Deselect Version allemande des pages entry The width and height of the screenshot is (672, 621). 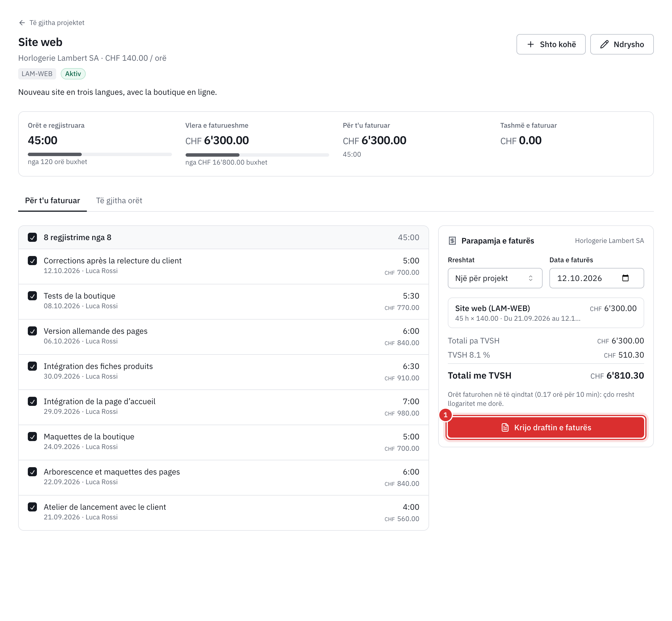[32, 331]
